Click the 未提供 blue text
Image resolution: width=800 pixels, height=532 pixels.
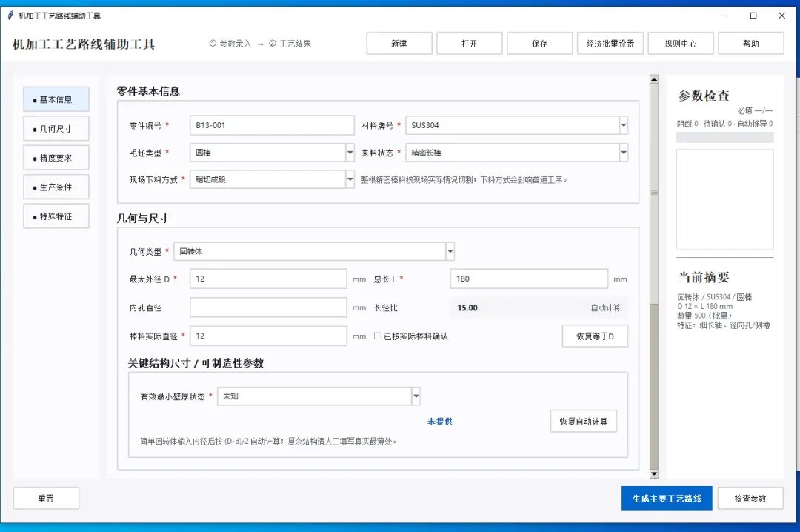pyautogui.click(x=440, y=421)
